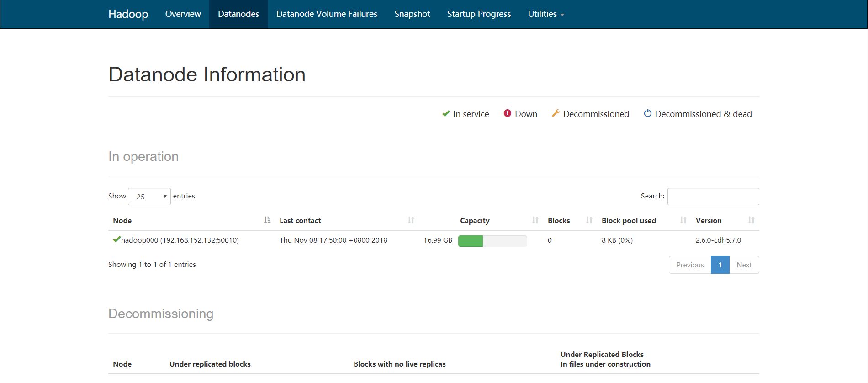Viewport: 868px width, 383px height.
Task: Open the Overview tab
Action: coord(183,14)
